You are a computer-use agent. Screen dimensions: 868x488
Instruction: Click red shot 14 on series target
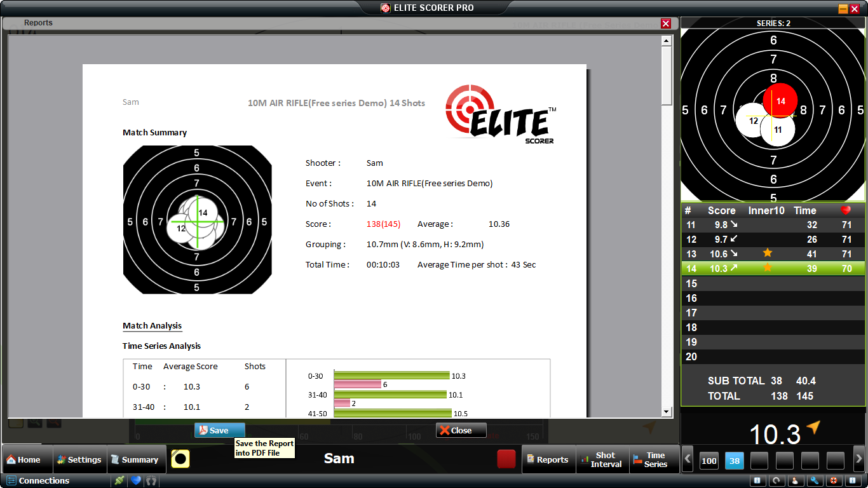click(781, 100)
